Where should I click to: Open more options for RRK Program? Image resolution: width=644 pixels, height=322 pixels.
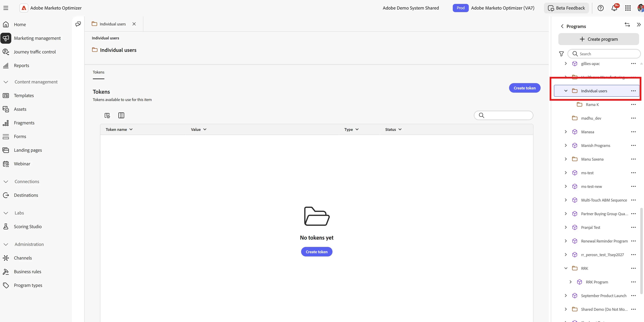point(633,282)
